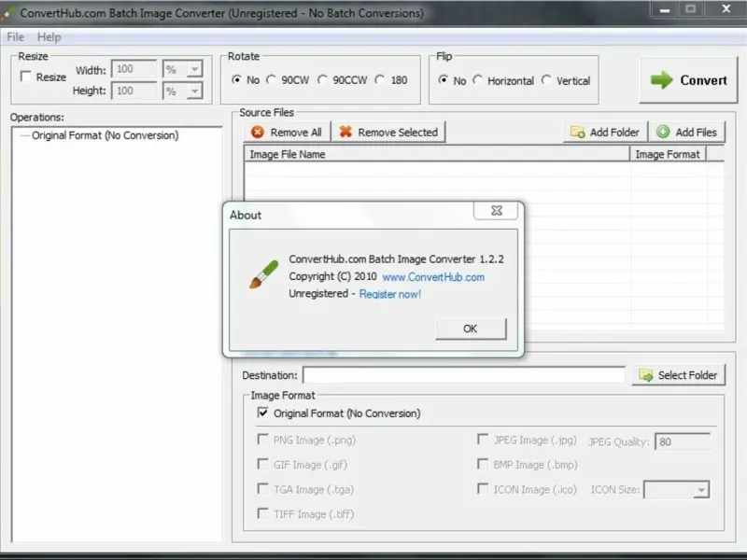Check TGA Image (.tga) checkbox
Image resolution: width=747 pixels, height=560 pixels.
coord(262,488)
